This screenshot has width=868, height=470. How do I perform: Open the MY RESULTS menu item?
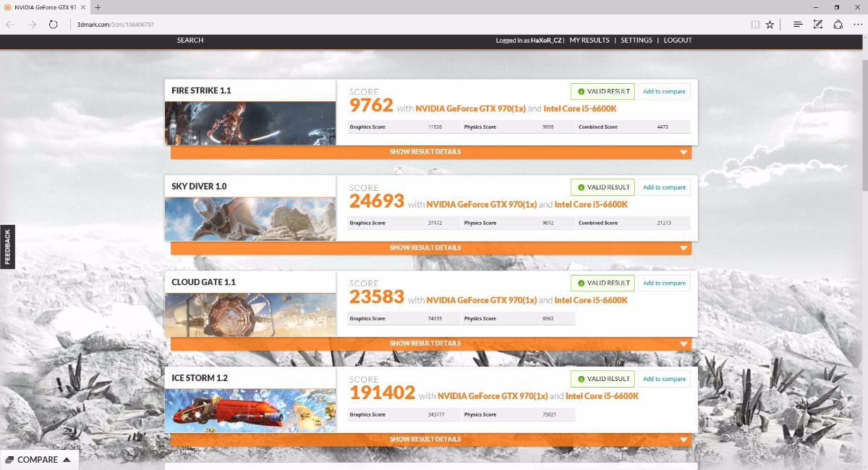coord(589,40)
